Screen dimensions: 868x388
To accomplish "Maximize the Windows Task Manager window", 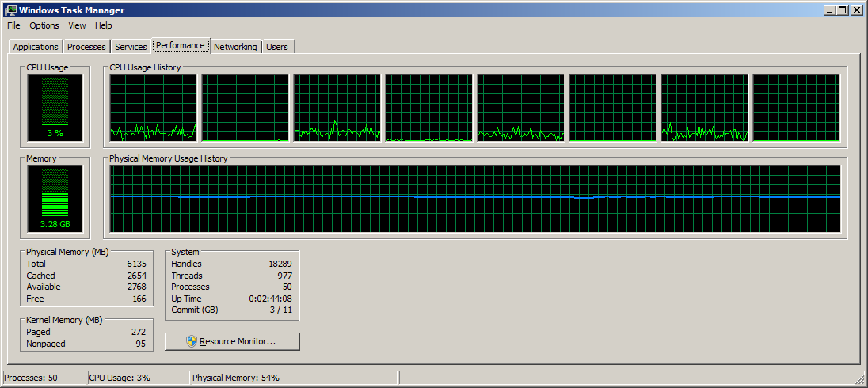I will 842,10.
